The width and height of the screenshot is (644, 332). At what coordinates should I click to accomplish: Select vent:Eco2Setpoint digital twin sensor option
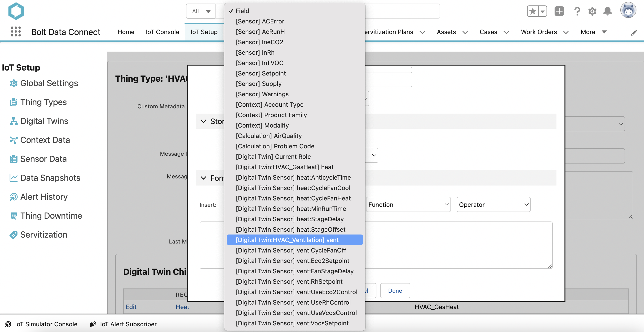click(x=295, y=261)
